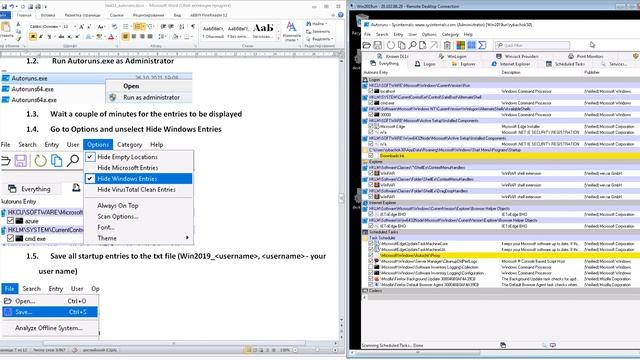
Task: Toggle Strikethrough in the Word ribbon
Action: 61,37
